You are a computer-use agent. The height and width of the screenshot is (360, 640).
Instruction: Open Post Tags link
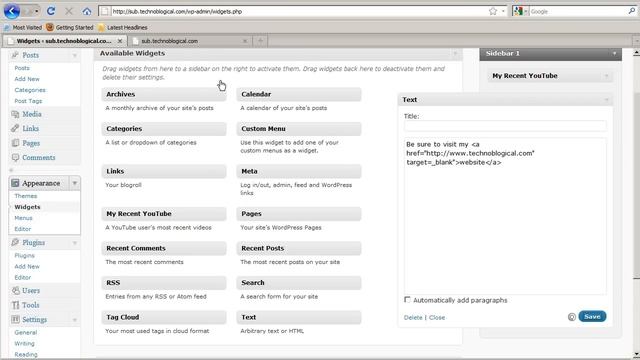[x=28, y=101]
